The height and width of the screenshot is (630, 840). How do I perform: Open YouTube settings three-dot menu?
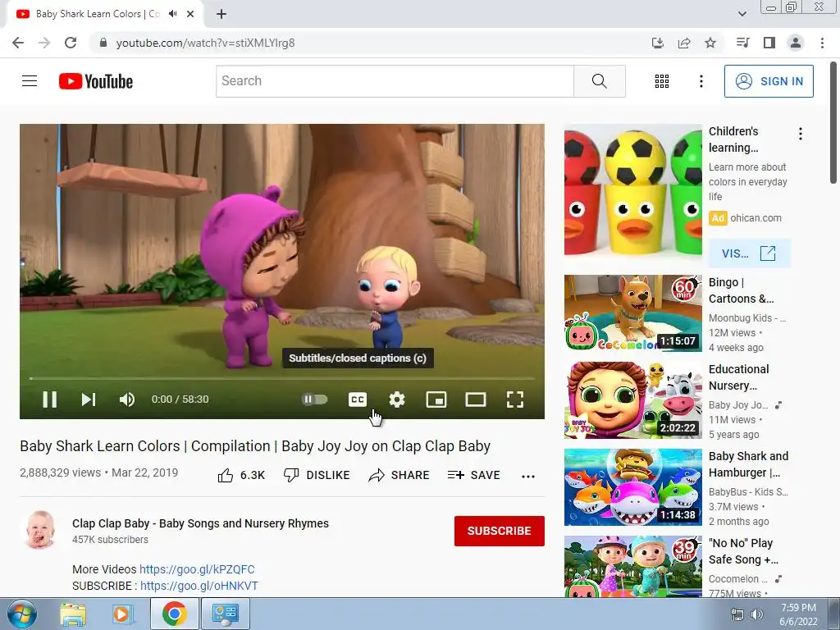(x=701, y=81)
